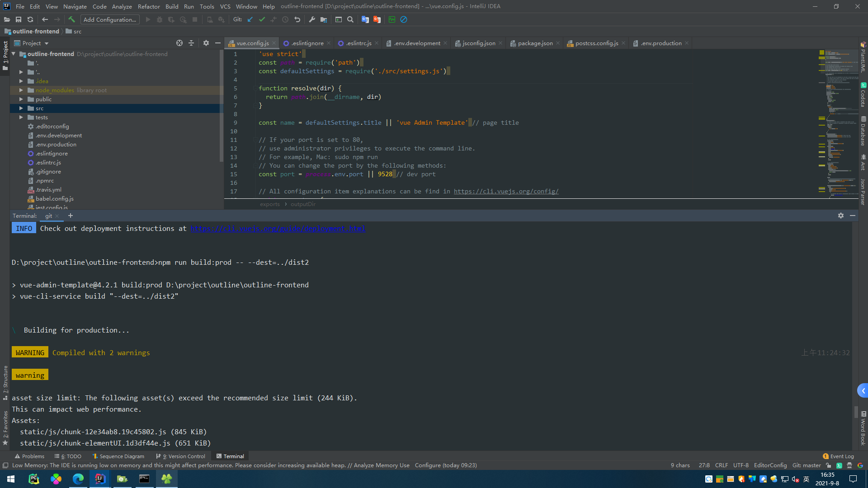Open Settings via the wrench icon
Viewport: 868px width, 488px height.
(x=312, y=19)
